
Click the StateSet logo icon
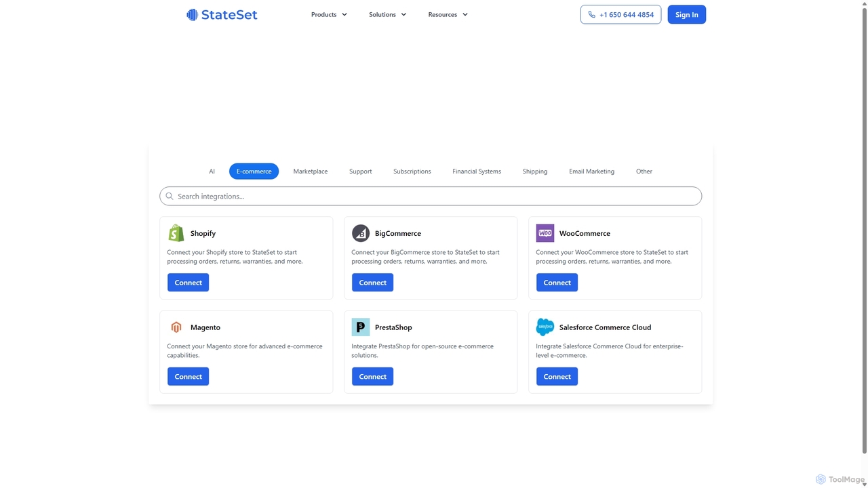(x=192, y=15)
